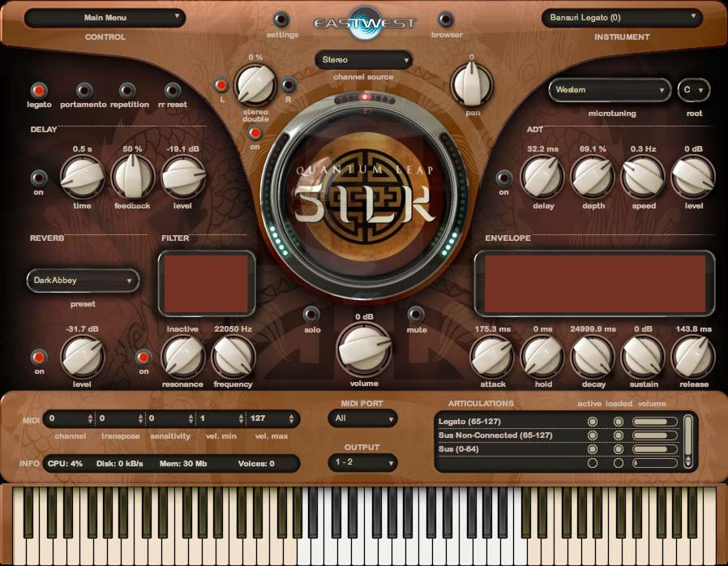Click the L stereo double button

(221, 85)
